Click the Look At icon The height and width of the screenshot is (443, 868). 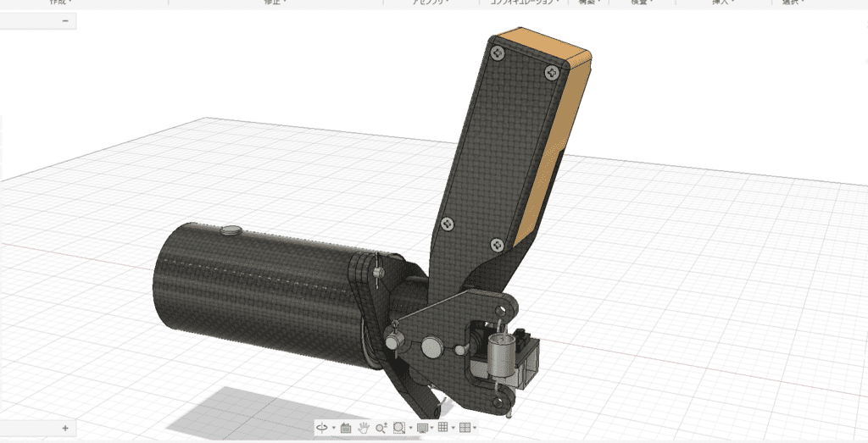coord(346,428)
